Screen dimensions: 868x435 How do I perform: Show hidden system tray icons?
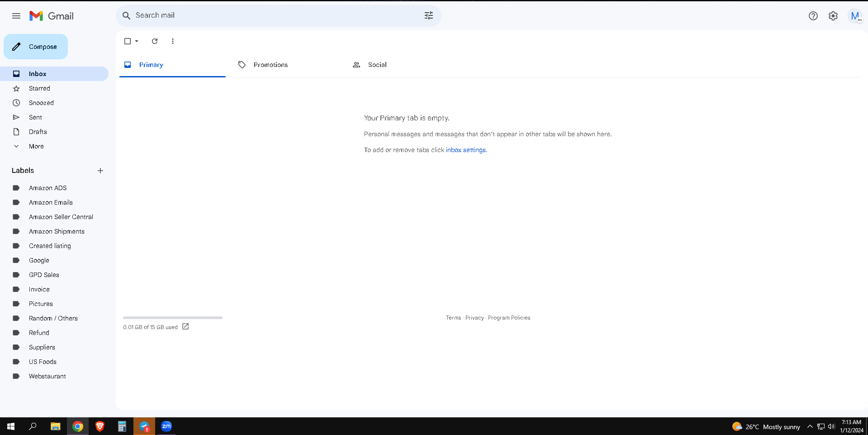tap(810, 426)
